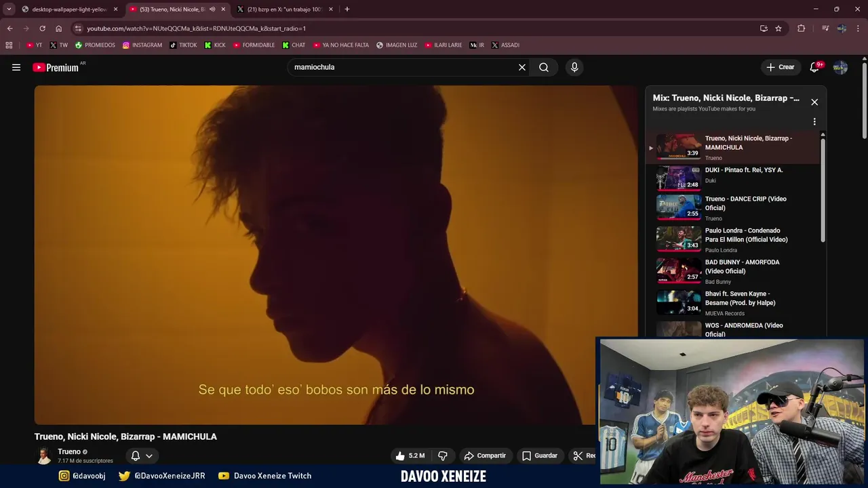868x488 pixels.
Task: Save the video with Guardar
Action: [x=540, y=455]
